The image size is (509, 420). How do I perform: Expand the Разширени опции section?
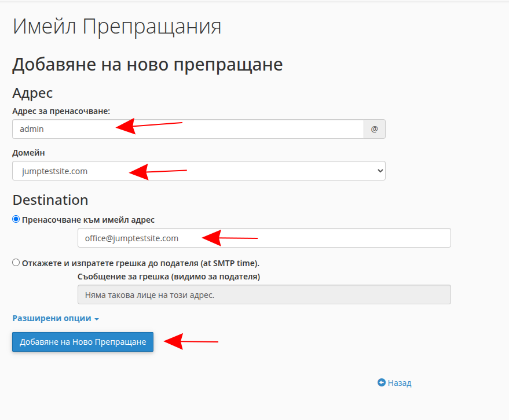click(x=52, y=318)
